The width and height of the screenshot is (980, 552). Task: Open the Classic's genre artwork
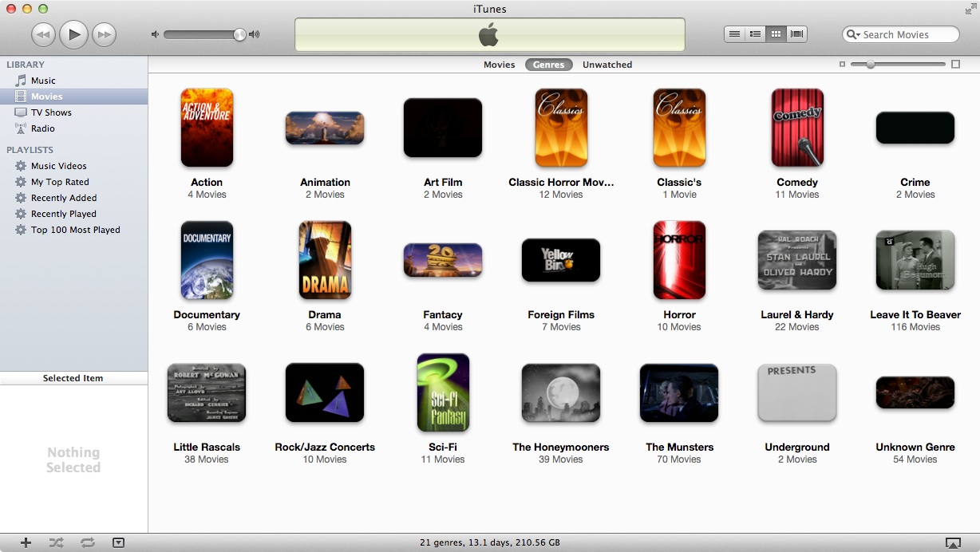pyautogui.click(x=679, y=128)
